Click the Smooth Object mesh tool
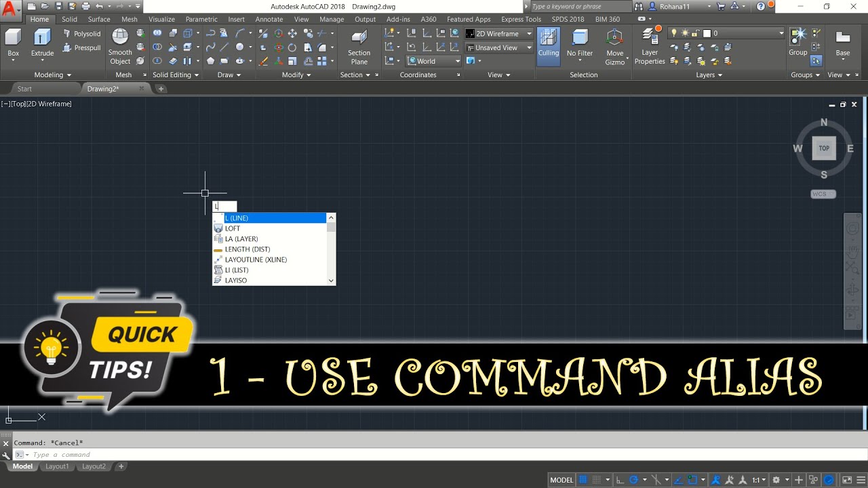Viewport: 868px width, 488px height. (x=120, y=46)
